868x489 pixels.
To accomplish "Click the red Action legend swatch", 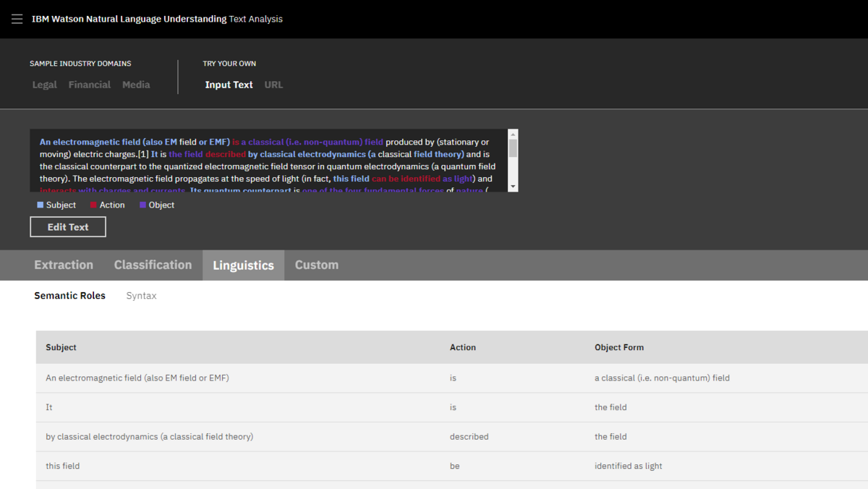I will pyautogui.click(x=94, y=205).
